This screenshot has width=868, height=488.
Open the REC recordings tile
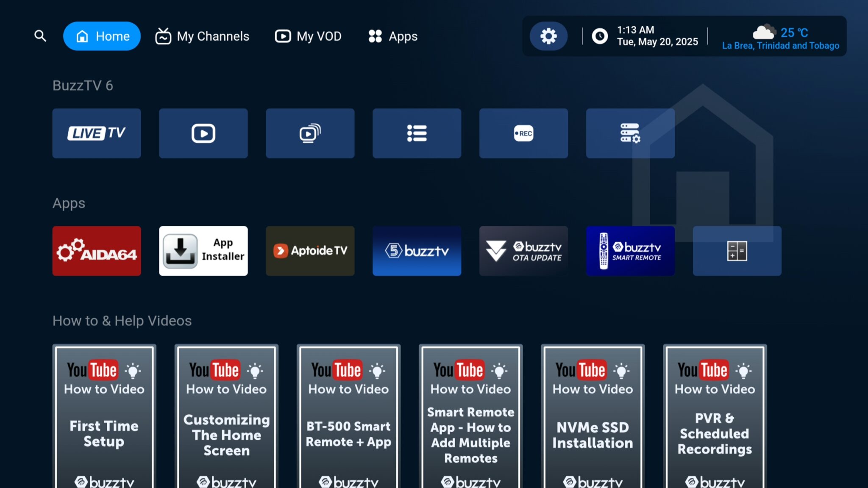point(523,133)
